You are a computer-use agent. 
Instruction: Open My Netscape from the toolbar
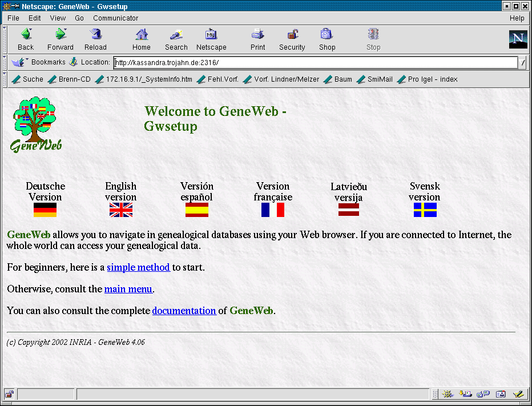click(x=211, y=39)
